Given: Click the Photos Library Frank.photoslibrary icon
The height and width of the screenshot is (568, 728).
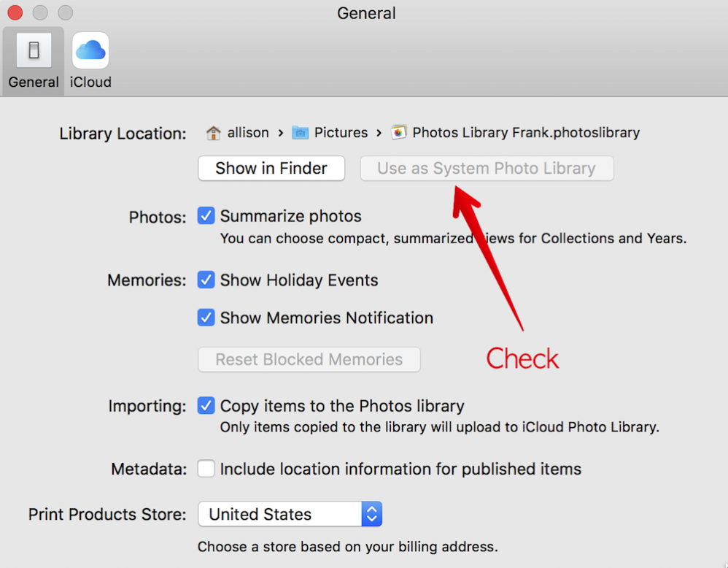Looking at the screenshot, I should (x=398, y=133).
